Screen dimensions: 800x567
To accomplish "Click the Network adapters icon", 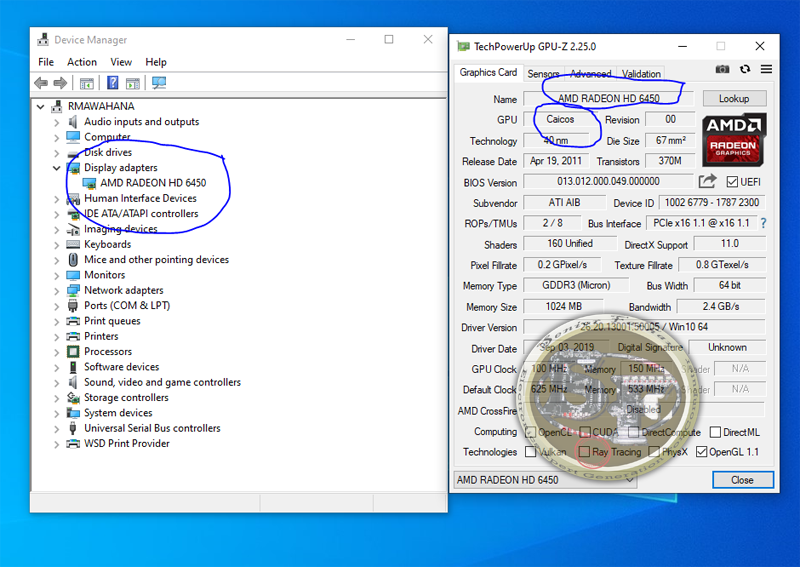I will [x=73, y=290].
